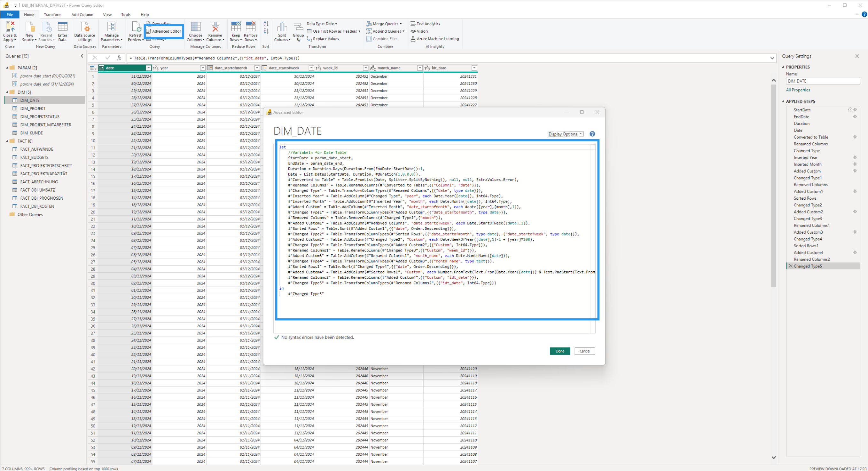Viewport: 868px width, 471px height.
Task: Click the Enter Data icon
Action: pyautogui.click(x=63, y=27)
